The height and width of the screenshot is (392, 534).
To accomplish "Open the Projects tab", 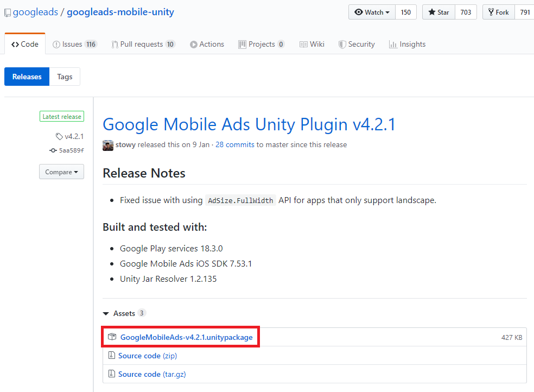I will (x=262, y=45).
